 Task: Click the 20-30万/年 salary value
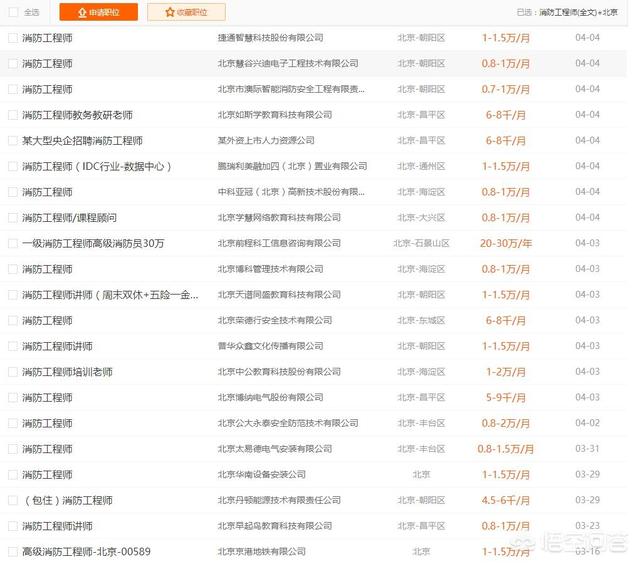click(506, 244)
